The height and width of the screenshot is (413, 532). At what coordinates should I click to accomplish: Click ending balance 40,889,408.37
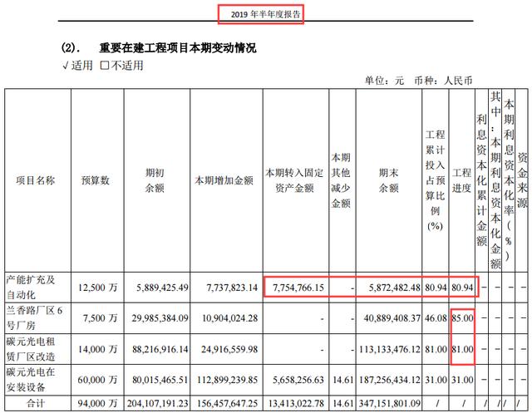[392, 318]
